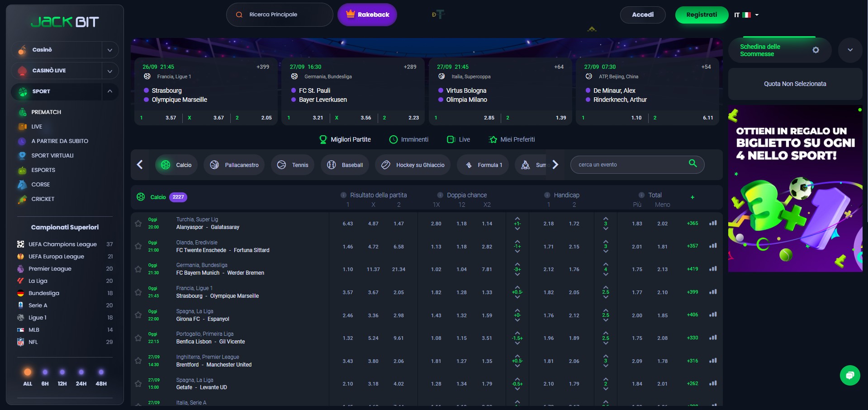The width and height of the screenshot is (868, 410).
Task: Open the live chat support bubble
Action: 849,375
